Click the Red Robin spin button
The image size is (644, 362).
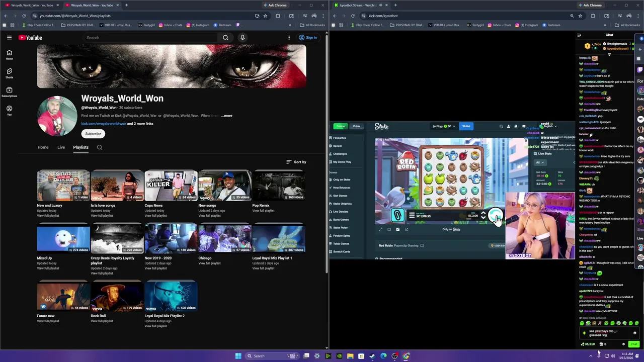tap(496, 216)
